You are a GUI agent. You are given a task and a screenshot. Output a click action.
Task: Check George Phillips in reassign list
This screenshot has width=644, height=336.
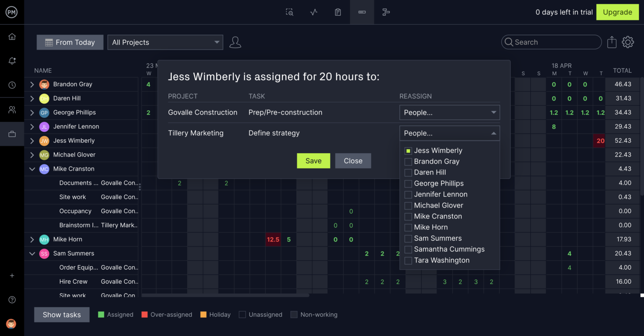(408, 184)
